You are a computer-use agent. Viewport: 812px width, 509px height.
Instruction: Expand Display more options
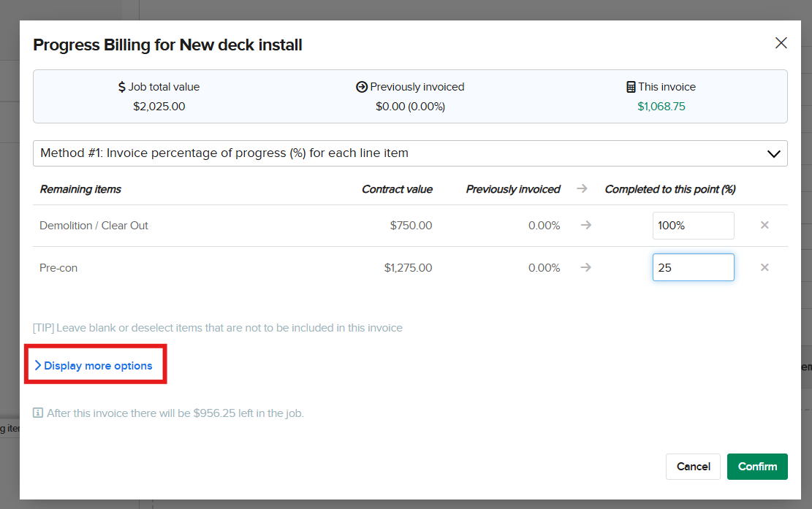tap(97, 366)
